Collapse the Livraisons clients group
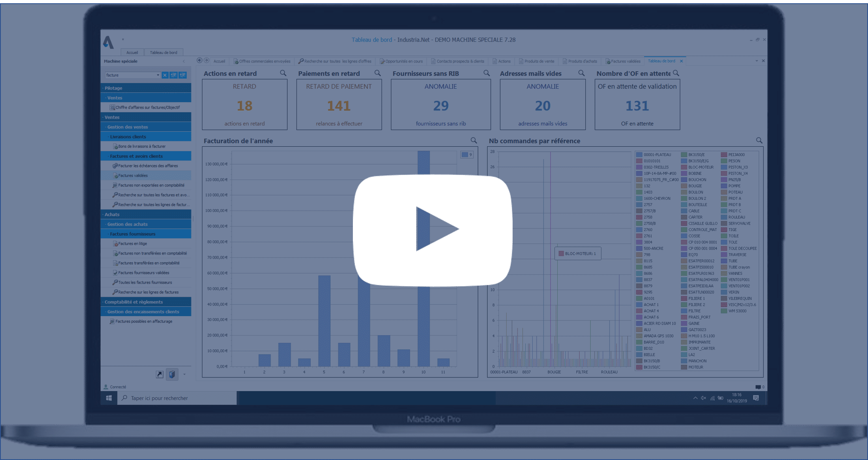The image size is (868, 460). pyautogui.click(x=146, y=137)
